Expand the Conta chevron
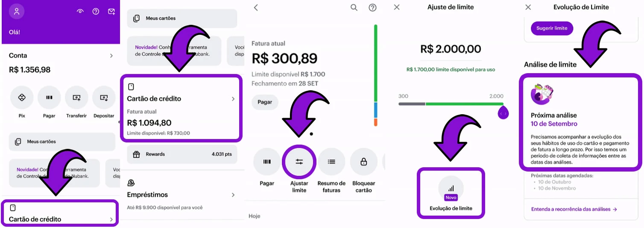Image resolution: width=644 pixels, height=228 pixels. (111, 56)
